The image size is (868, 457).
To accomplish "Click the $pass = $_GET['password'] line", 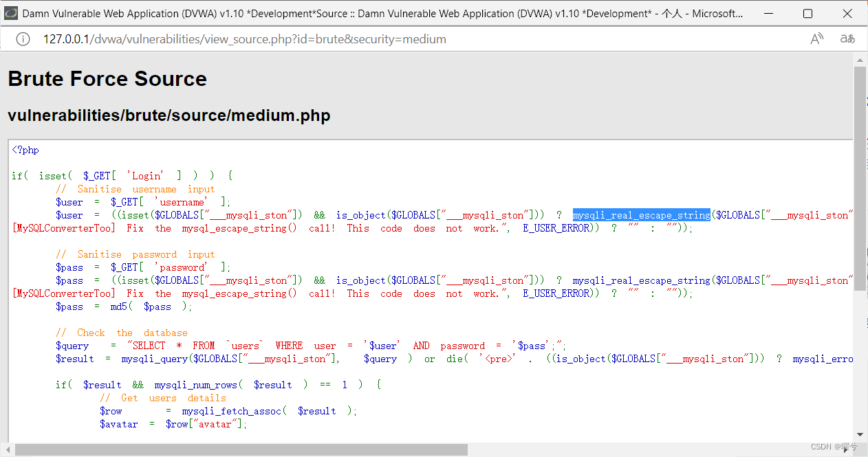I will [144, 267].
